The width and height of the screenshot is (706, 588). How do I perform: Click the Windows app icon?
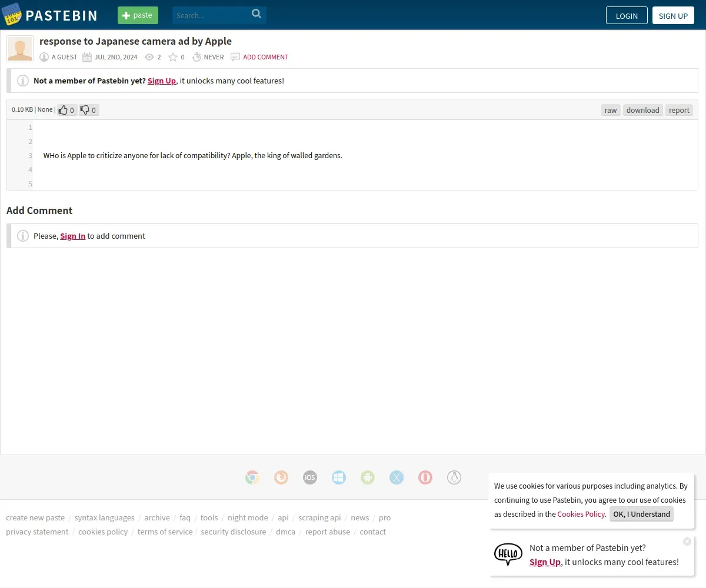coord(339,477)
